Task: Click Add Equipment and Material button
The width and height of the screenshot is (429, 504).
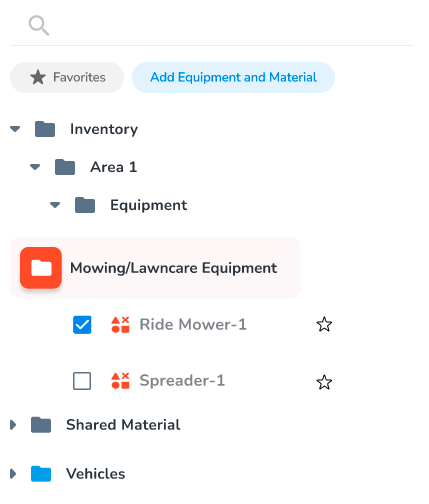Action: point(233,77)
